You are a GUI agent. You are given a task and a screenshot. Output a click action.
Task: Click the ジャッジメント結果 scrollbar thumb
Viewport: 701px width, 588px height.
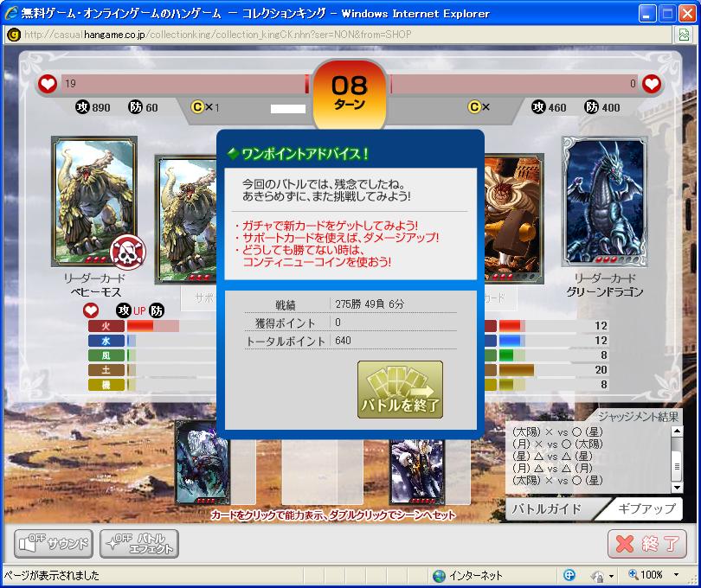678,465
